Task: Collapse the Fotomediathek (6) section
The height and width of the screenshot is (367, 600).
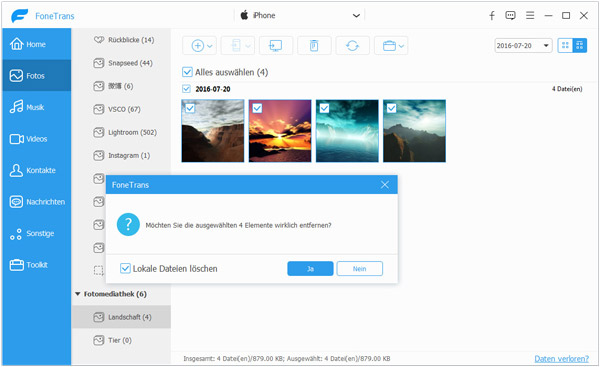Action: click(x=78, y=294)
